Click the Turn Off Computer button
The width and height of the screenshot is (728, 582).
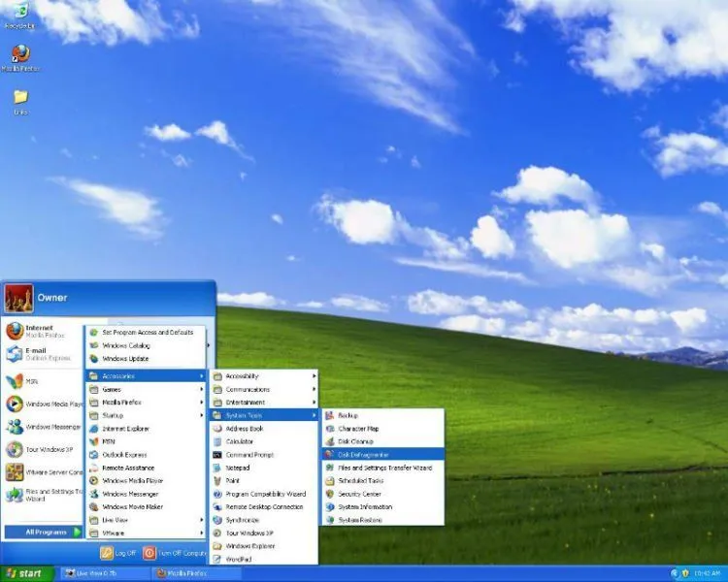175,553
